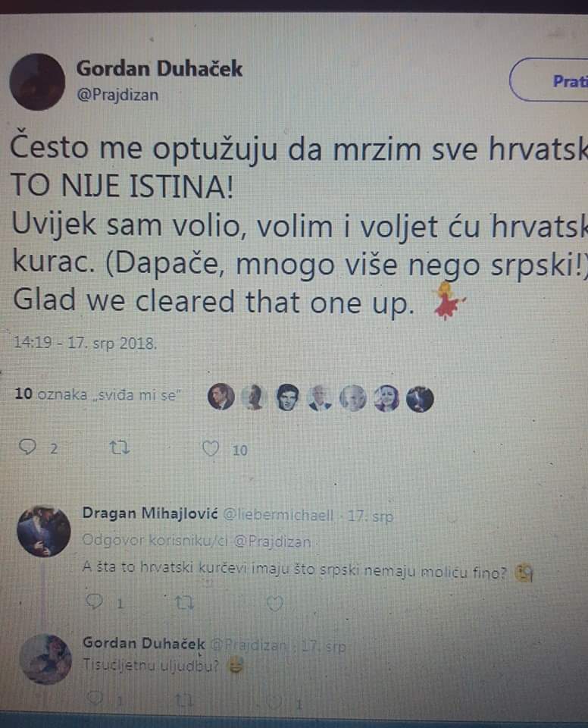Click the reply icon under the main tweet
Viewport: 588px width, 728px height.
coord(27,447)
